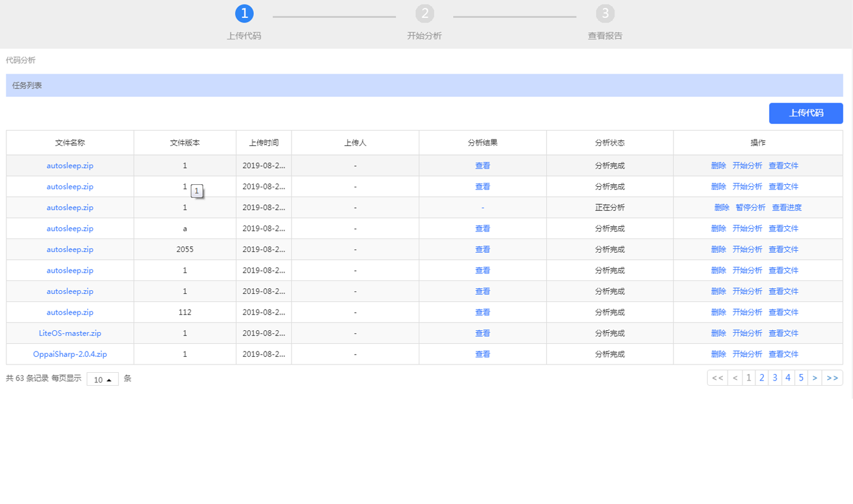Go to pagination page 2
The width and height of the screenshot is (853, 504).
762,378
